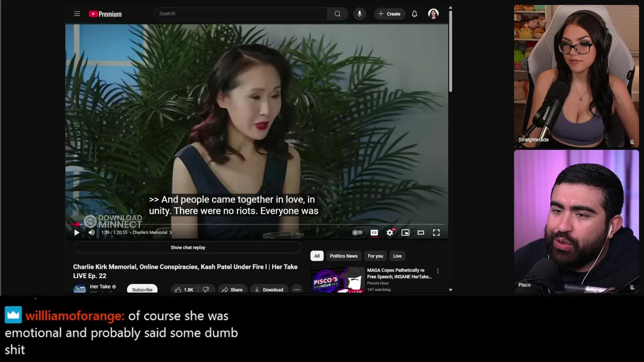
Task: Mute the video volume
Action: tap(91, 232)
